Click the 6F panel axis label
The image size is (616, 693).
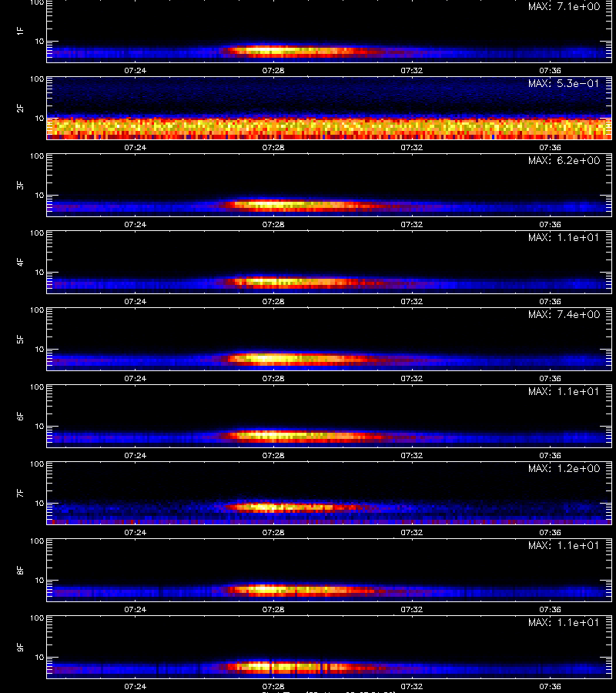tap(20, 417)
